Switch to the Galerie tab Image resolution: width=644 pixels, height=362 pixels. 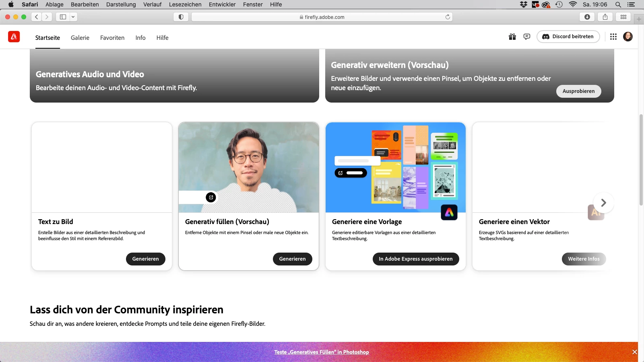pos(80,38)
